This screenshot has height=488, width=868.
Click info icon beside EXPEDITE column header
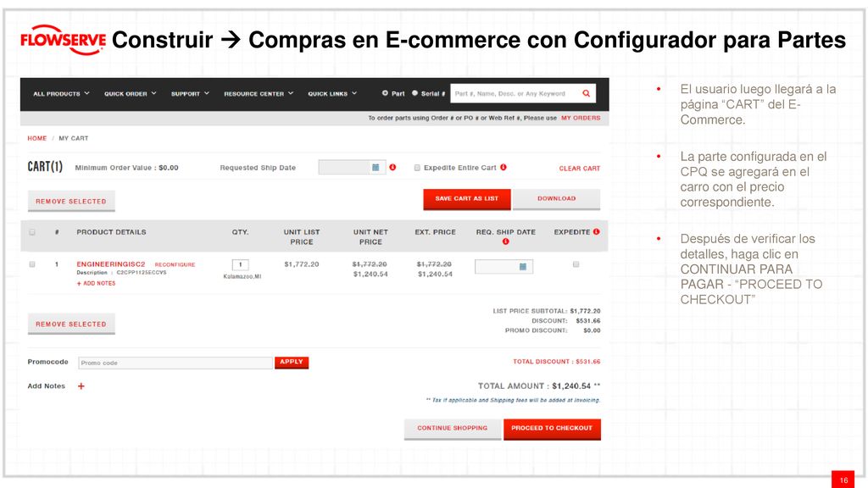coord(596,232)
